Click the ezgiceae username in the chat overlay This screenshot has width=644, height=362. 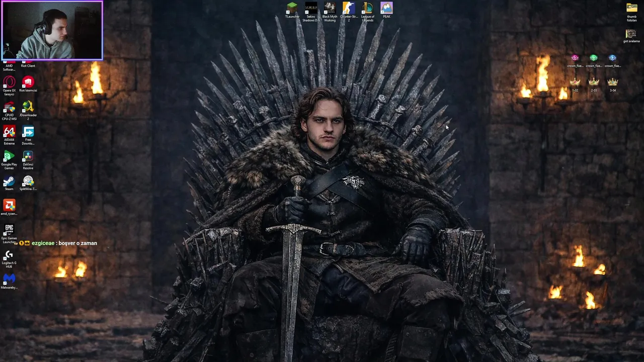(x=43, y=243)
